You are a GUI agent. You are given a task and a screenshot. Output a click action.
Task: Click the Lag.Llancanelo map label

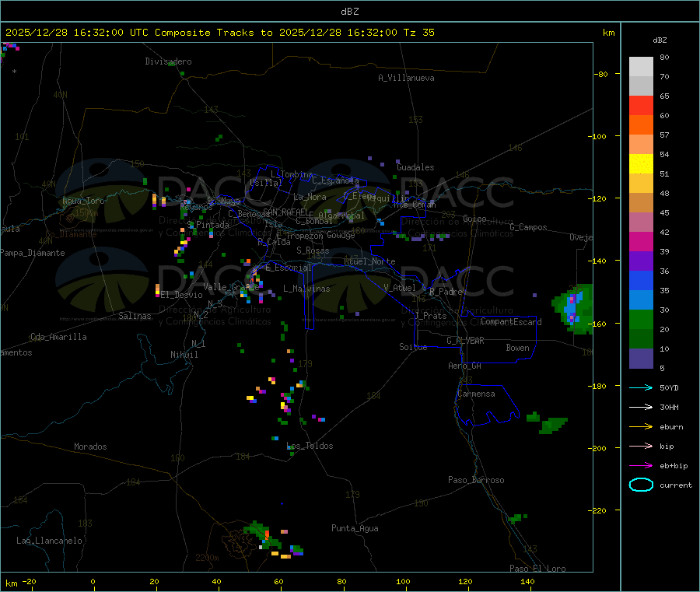pyautogui.click(x=50, y=541)
